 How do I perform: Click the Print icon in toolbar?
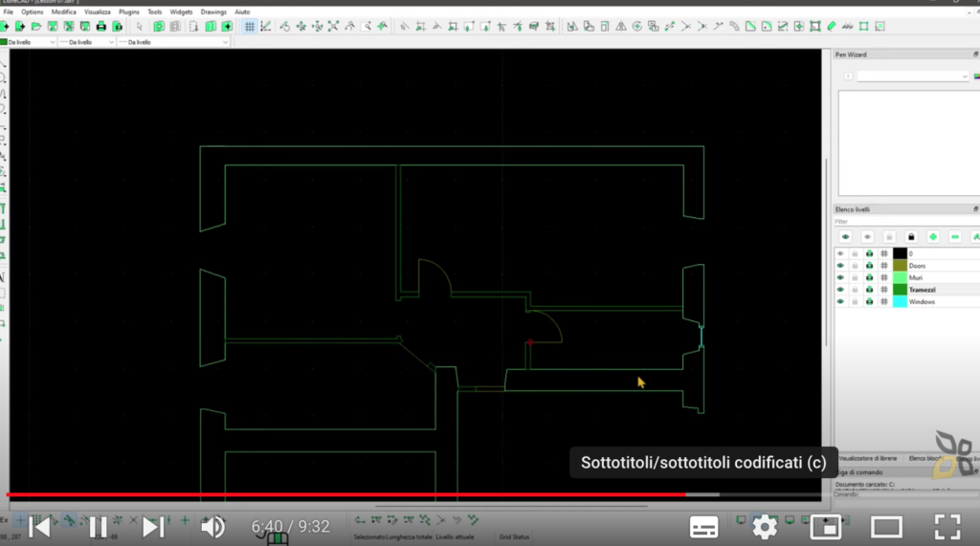101,26
